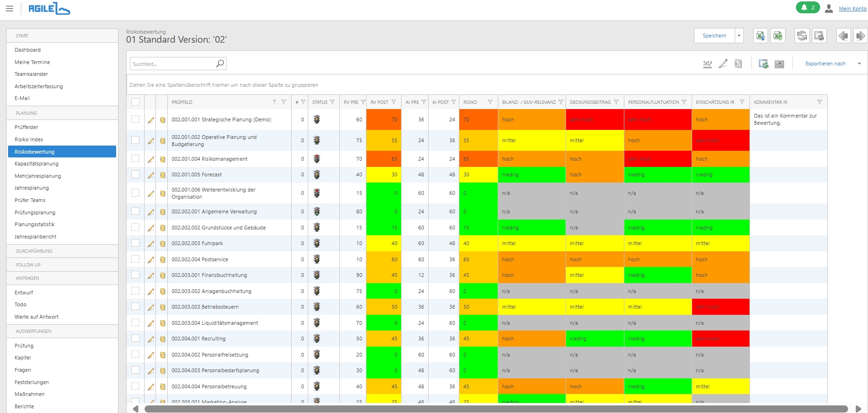
Task: Open document icon for 002.001.004 Risikomanagement row
Action: pyautogui.click(x=163, y=159)
